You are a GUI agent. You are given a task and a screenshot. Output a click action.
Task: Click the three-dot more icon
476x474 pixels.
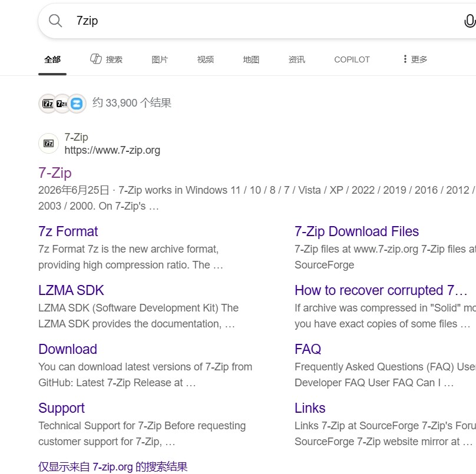coord(405,59)
